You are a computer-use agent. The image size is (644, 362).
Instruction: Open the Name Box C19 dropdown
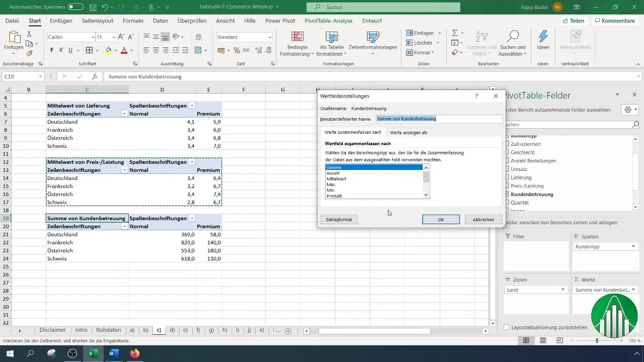pyautogui.click(x=41, y=76)
